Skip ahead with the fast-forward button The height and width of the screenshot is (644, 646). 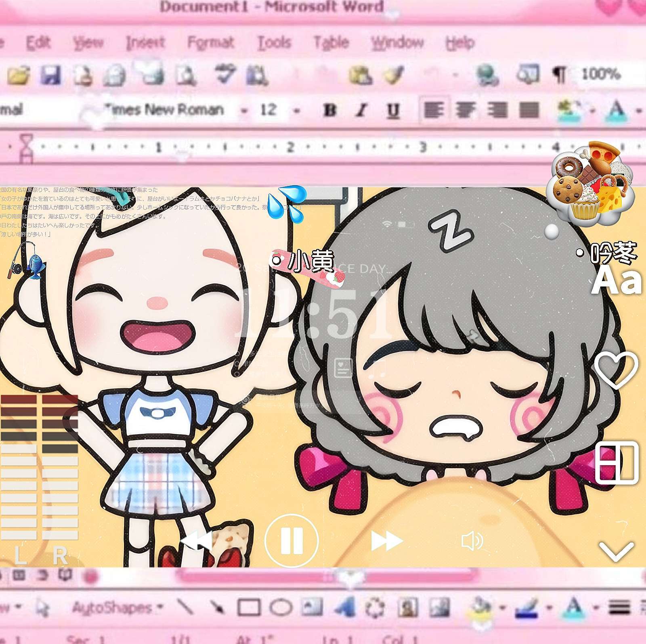(x=386, y=541)
